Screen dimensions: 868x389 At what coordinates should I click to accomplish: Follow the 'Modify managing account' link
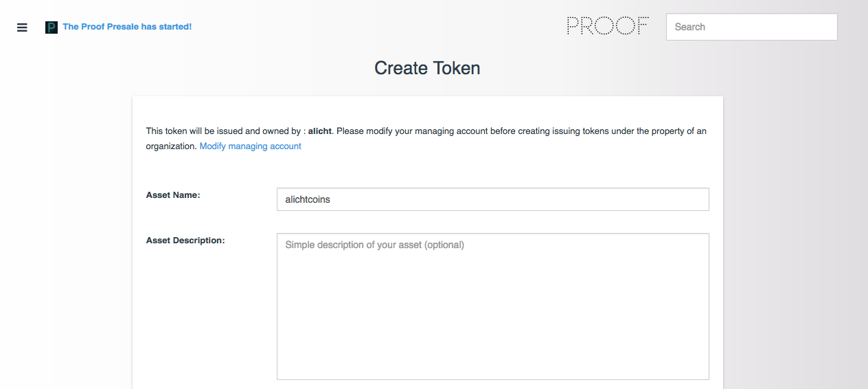coord(250,146)
